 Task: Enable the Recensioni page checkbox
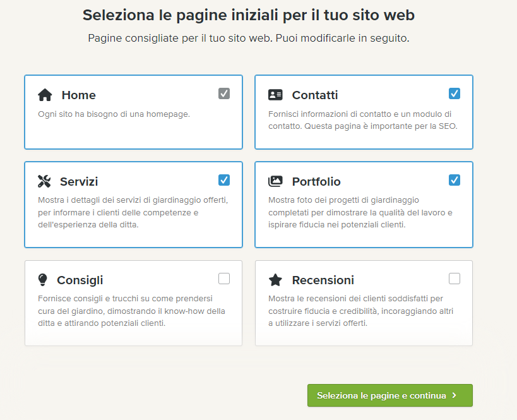(x=455, y=279)
